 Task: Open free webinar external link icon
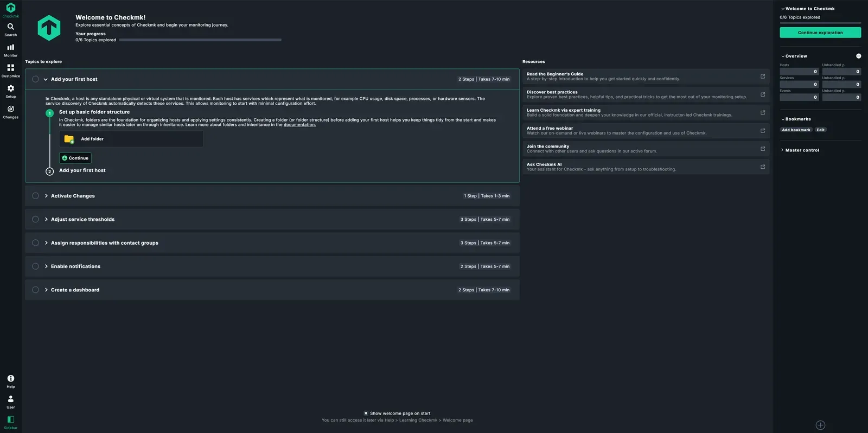point(762,131)
